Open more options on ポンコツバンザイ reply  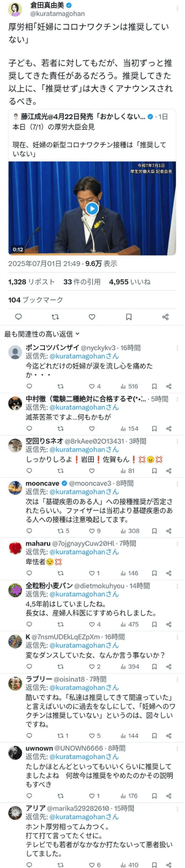pyautogui.click(x=177, y=348)
